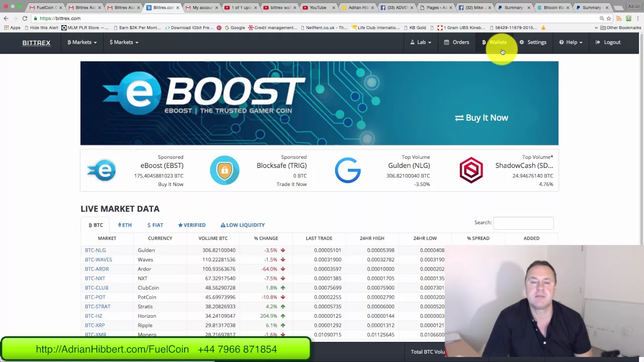Viewport: 644px width, 362px height.
Task: Switch to the FuelCoin browser tab
Action: point(45,8)
